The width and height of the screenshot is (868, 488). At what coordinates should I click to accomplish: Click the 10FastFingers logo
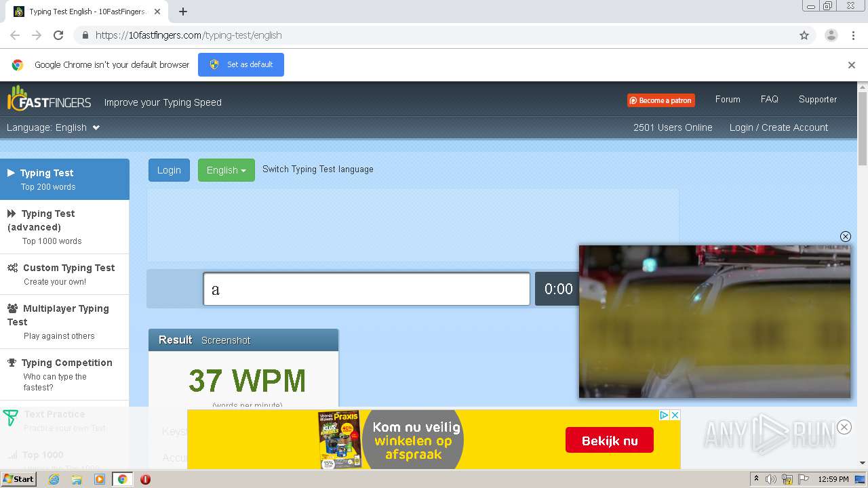[x=49, y=100]
